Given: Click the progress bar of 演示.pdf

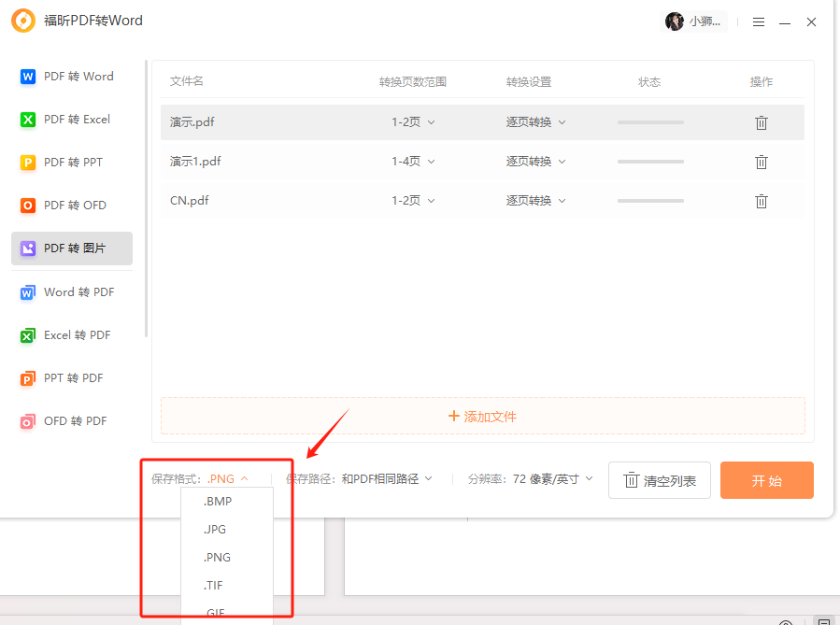Looking at the screenshot, I should click(650, 122).
